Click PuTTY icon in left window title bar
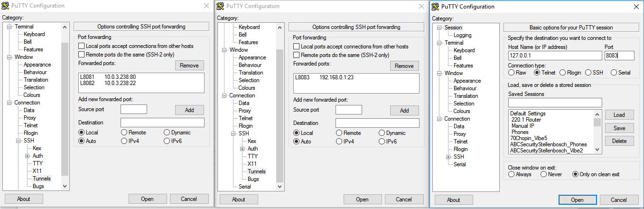The width and height of the screenshot is (644, 209). click(6, 6)
